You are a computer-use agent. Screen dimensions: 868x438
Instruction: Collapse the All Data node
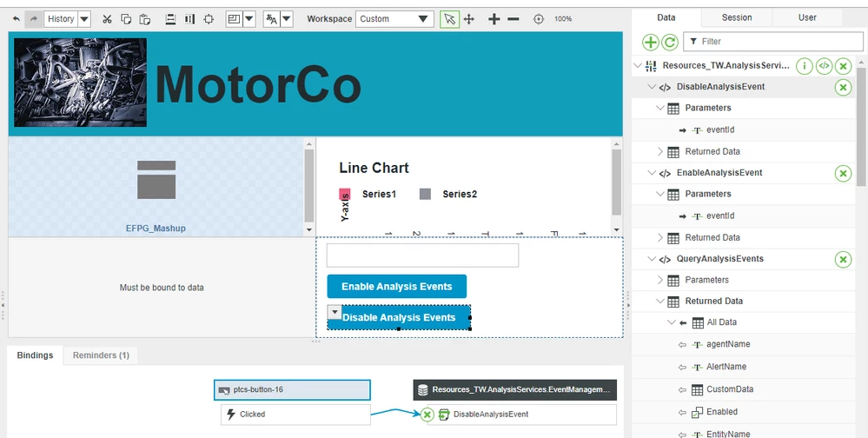point(671,322)
